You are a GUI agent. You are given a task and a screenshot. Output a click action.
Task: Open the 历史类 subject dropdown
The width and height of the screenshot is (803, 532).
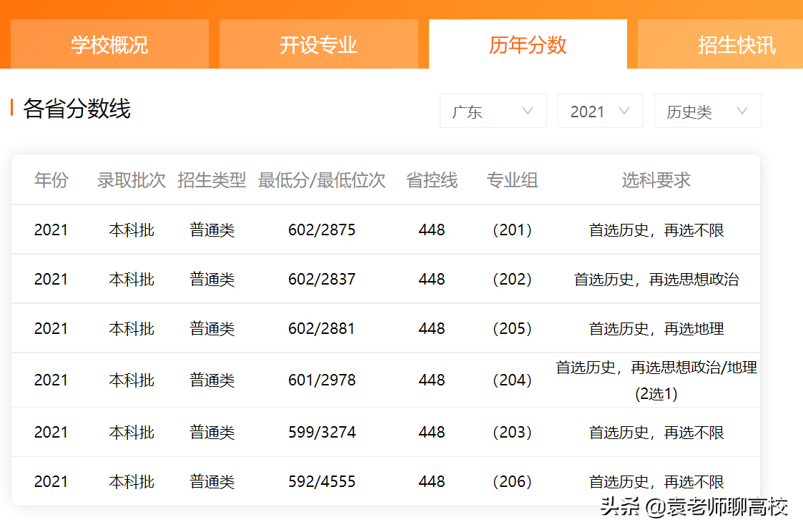pyautogui.click(x=706, y=111)
